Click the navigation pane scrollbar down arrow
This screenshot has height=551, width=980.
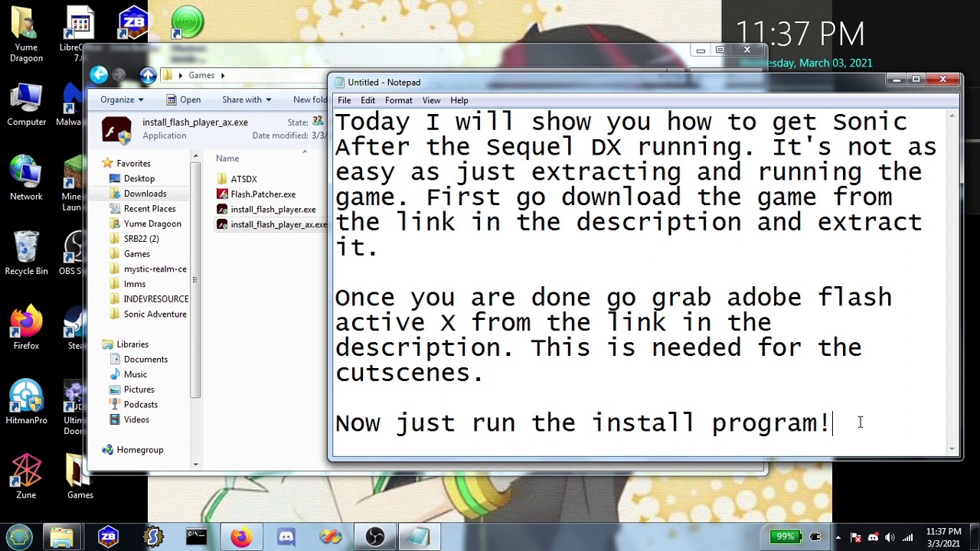(196, 465)
